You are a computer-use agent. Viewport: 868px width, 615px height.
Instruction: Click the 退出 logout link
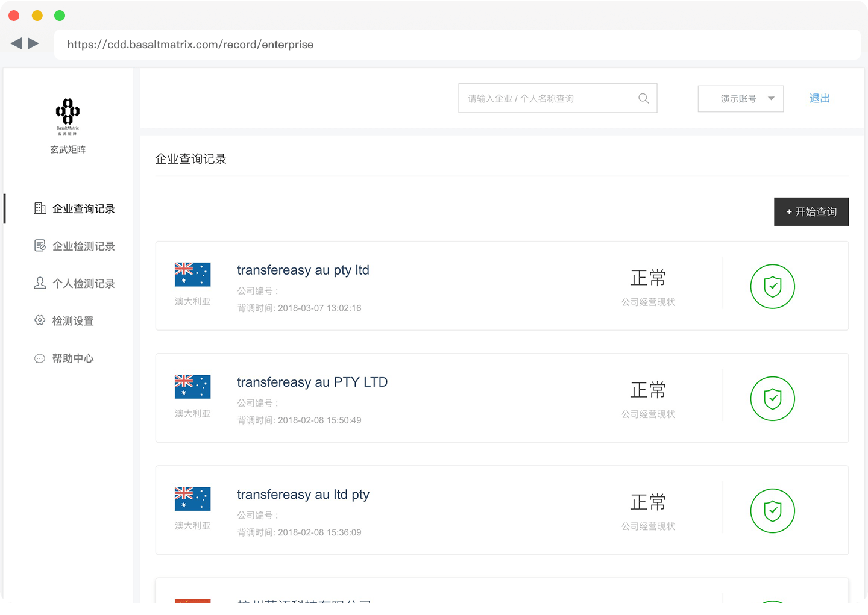[x=820, y=98]
